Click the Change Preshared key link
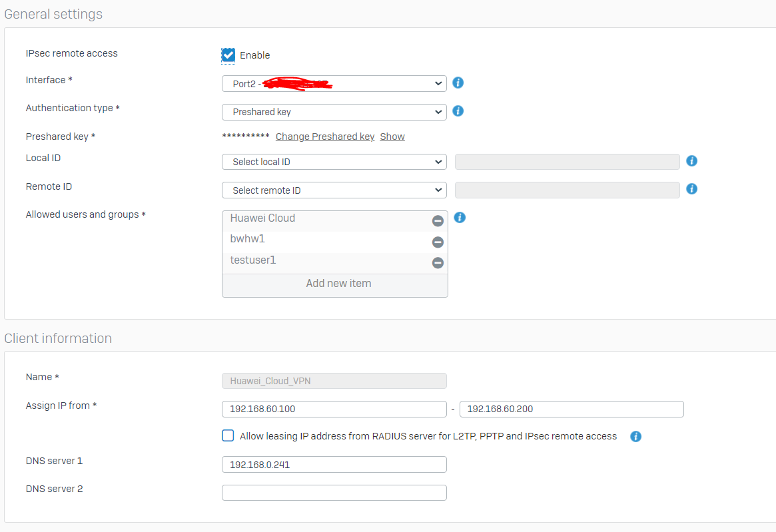 pyautogui.click(x=325, y=136)
